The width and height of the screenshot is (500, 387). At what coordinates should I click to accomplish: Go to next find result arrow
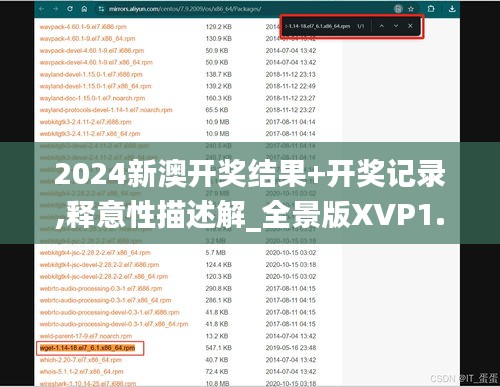(x=396, y=26)
